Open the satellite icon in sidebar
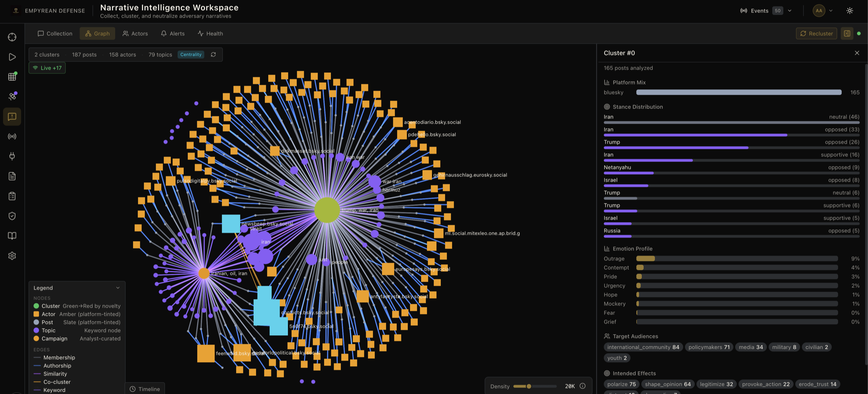The width and height of the screenshot is (868, 394). coord(12,97)
